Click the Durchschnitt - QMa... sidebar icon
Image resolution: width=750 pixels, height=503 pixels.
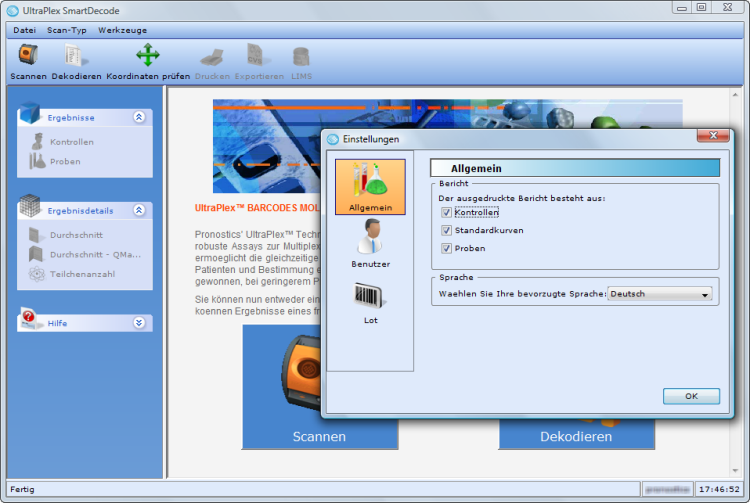coord(35,254)
